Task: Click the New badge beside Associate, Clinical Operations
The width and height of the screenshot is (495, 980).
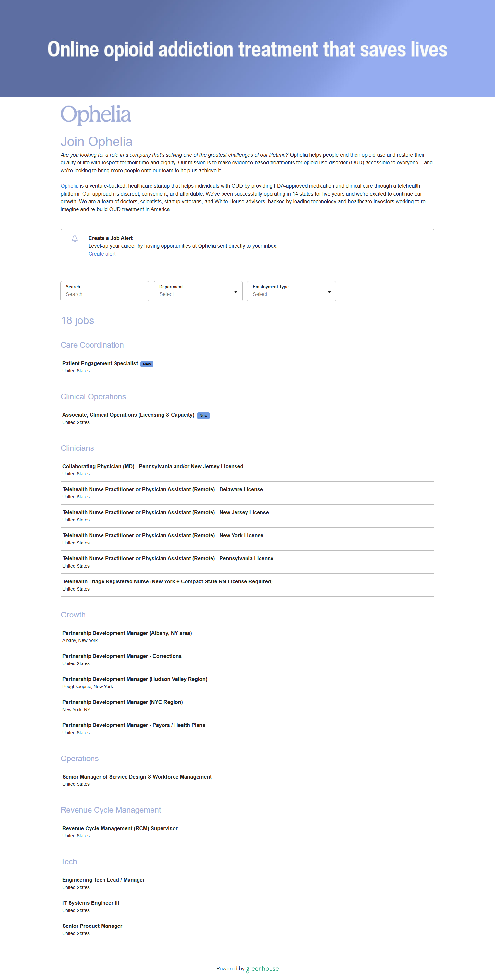Action: (204, 415)
